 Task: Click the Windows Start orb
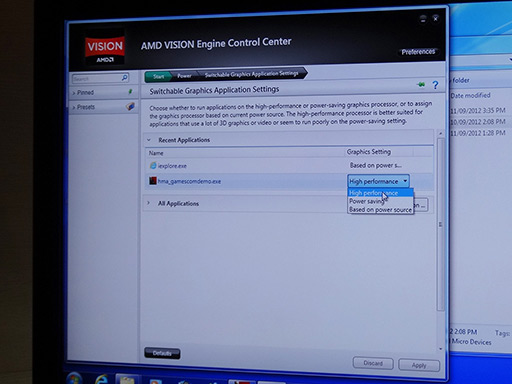pos(74,379)
